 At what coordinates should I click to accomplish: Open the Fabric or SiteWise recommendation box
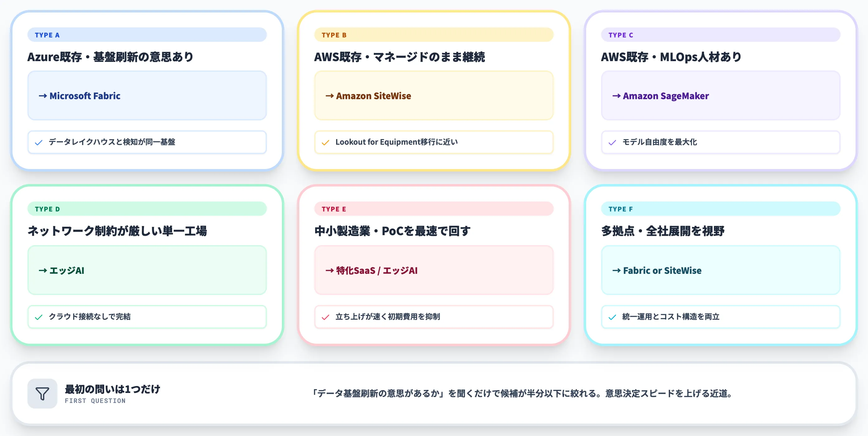point(721,270)
